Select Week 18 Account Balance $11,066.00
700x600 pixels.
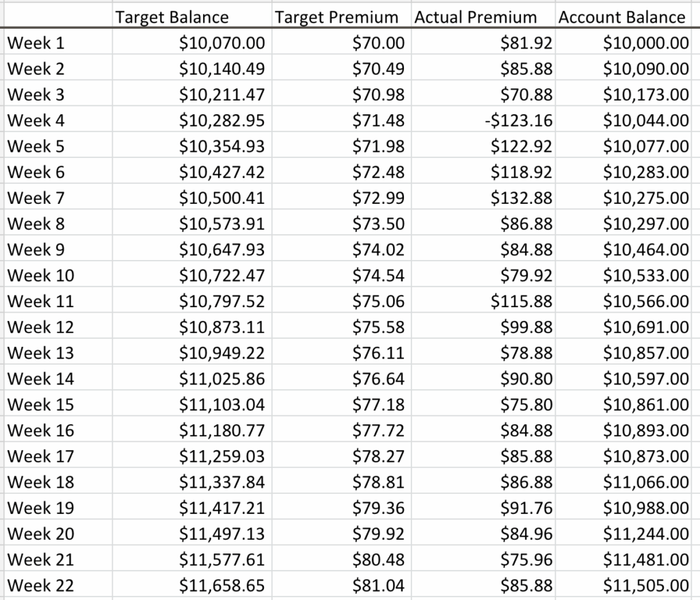point(646,482)
